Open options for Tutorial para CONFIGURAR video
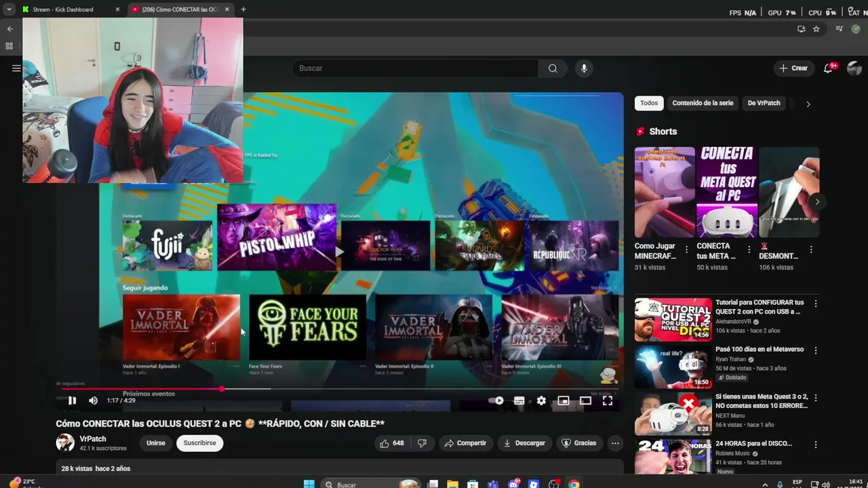 [816, 304]
